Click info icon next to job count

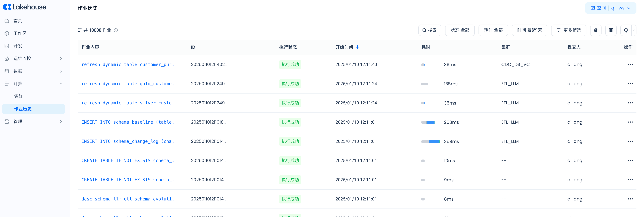coord(116,30)
